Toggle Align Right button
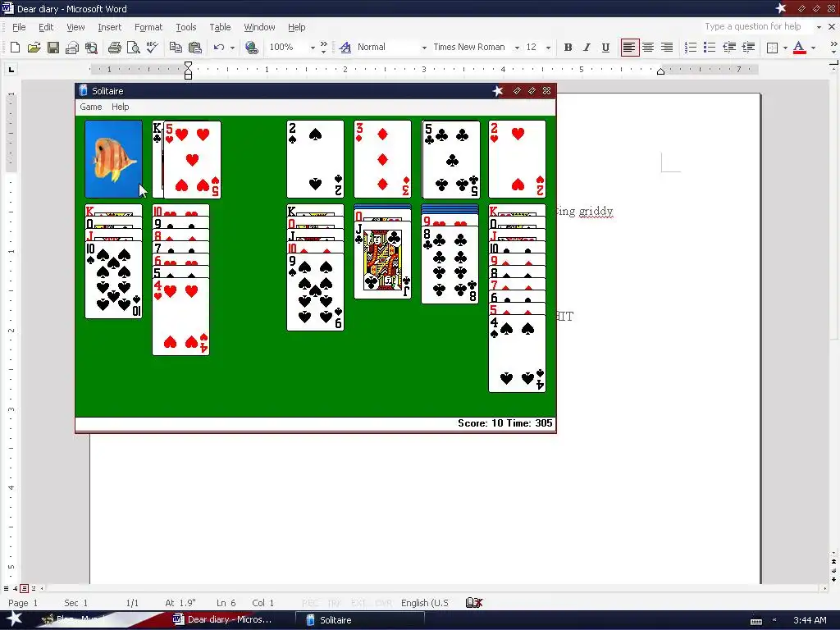The width and height of the screenshot is (840, 630). click(x=666, y=48)
